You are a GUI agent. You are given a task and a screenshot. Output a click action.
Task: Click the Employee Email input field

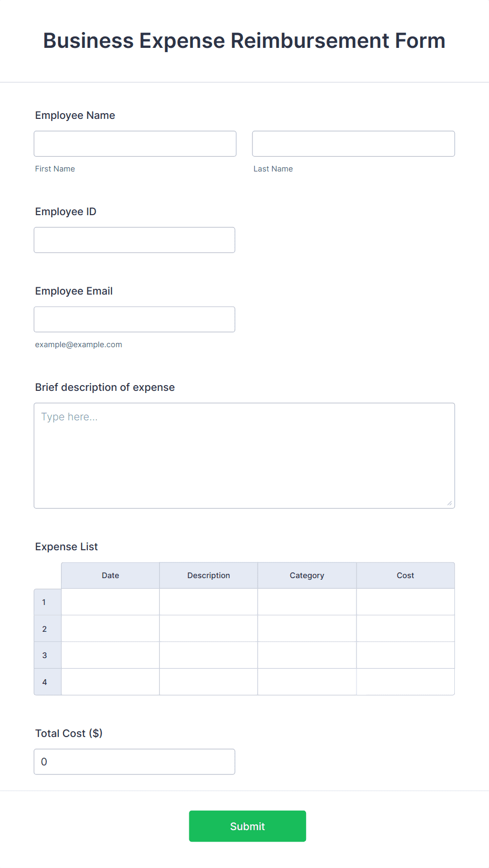click(134, 319)
